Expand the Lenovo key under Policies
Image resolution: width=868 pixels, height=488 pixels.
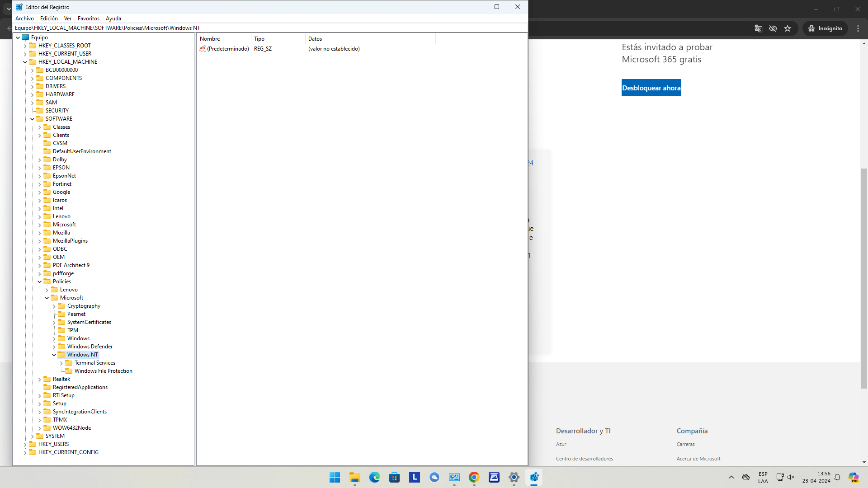(x=47, y=290)
